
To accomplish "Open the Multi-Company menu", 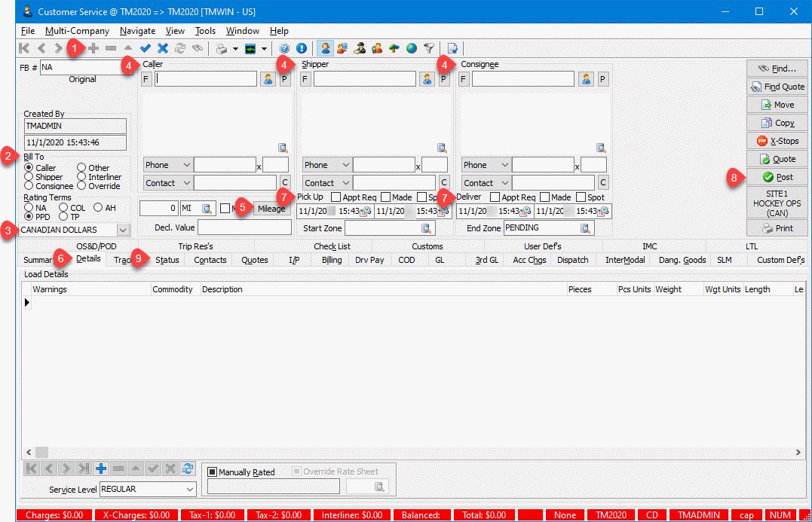I will [x=77, y=31].
